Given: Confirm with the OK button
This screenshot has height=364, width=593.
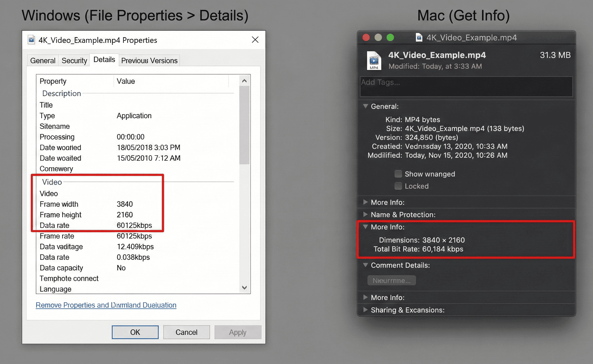Looking at the screenshot, I should point(135,332).
